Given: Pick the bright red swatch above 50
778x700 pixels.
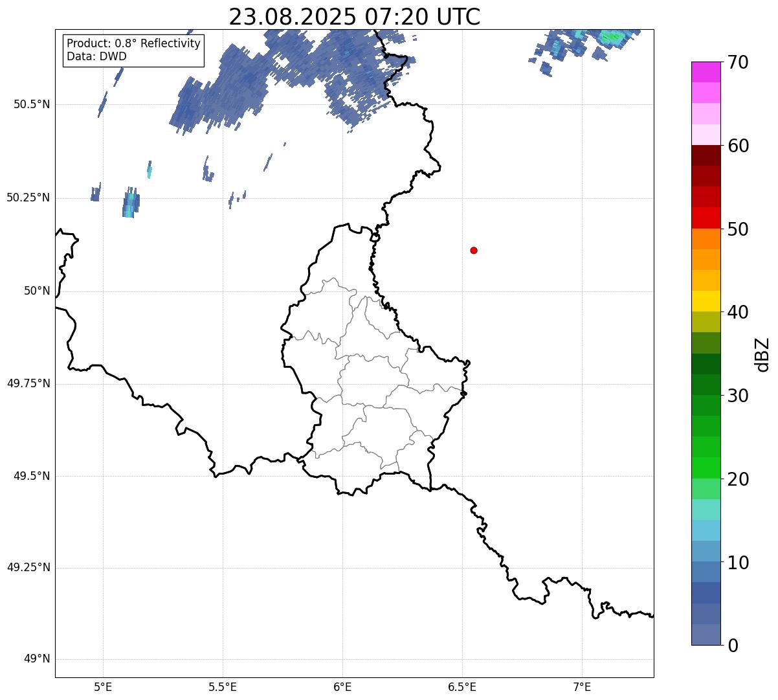Looking at the screenshot, I should [706, 218].
